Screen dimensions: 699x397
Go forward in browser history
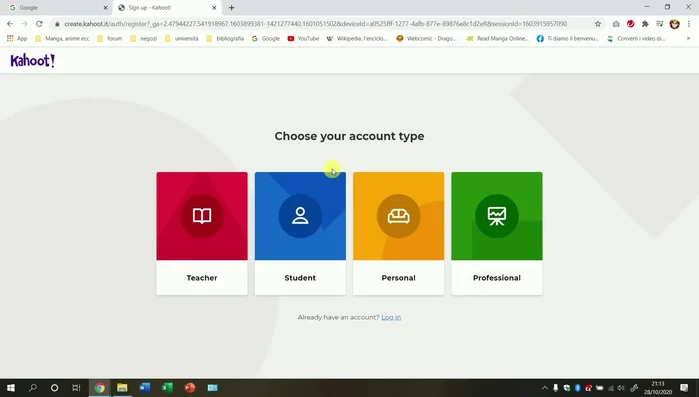25,24
